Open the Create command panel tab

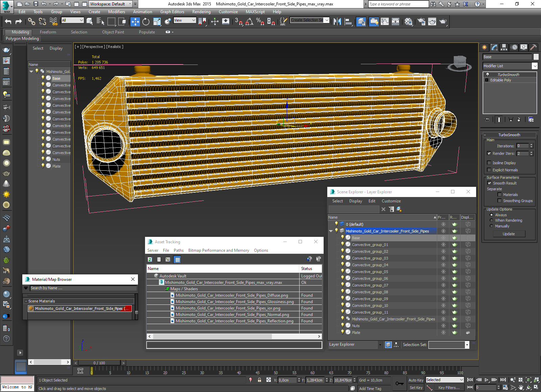(x=485, y=47)
